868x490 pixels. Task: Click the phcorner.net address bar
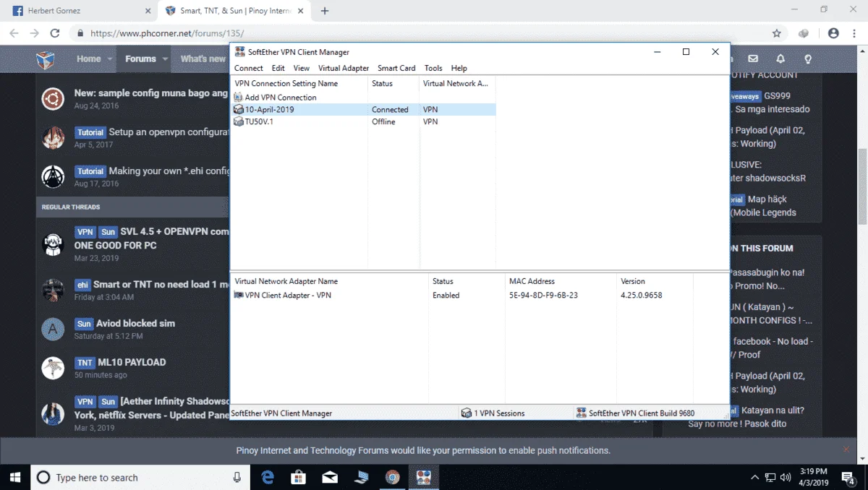point(420,33)
